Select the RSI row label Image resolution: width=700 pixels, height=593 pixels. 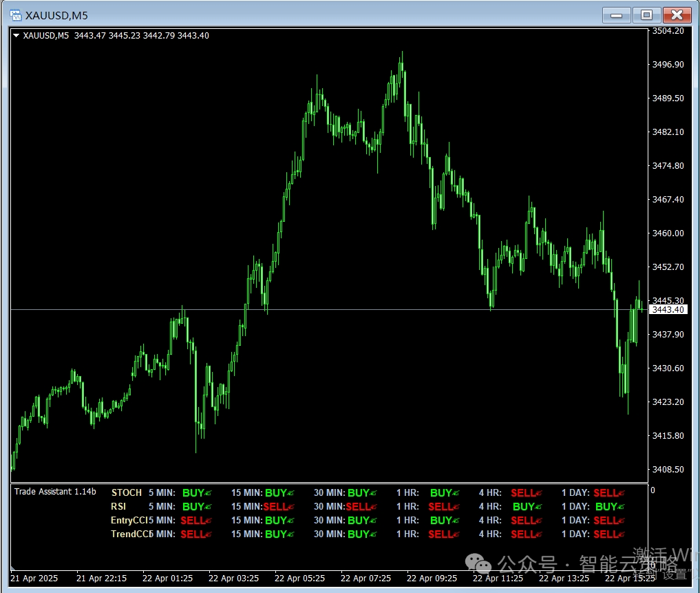(x=118, y=506)
